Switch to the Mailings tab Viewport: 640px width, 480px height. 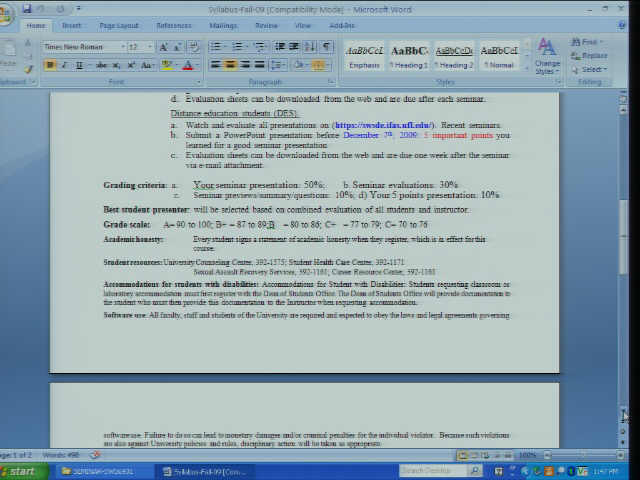point(223,25)
